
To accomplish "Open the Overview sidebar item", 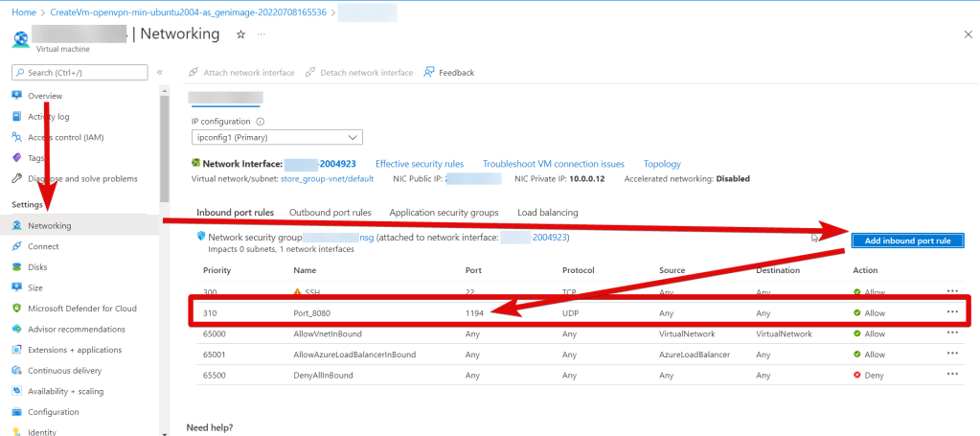I will (45, 96).
